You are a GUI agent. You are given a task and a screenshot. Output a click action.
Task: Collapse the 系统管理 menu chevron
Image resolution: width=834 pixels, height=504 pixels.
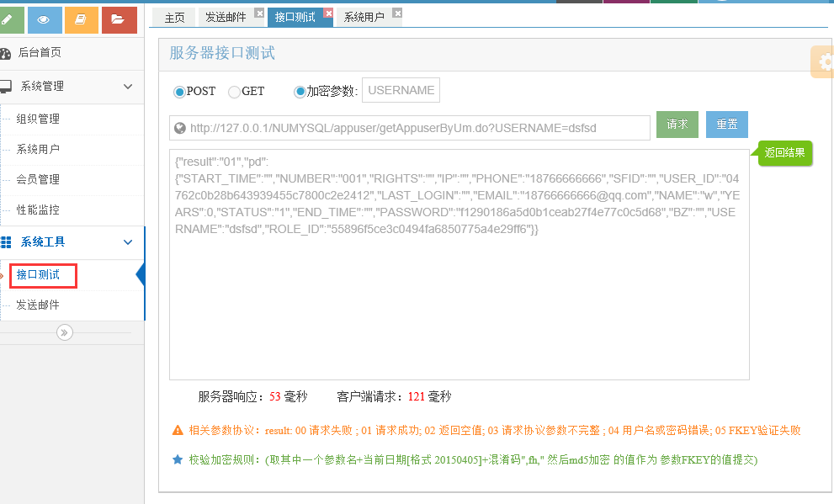[128, 86]
